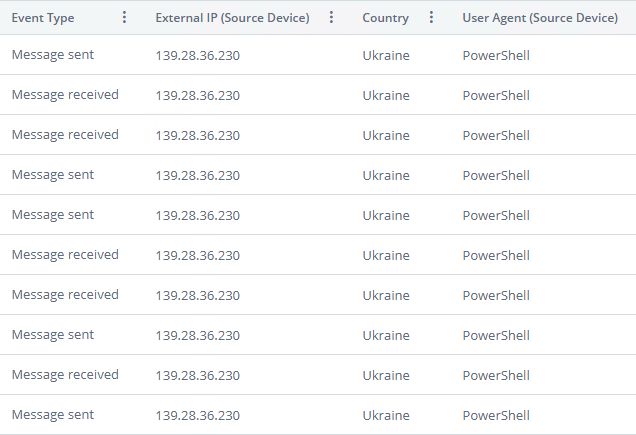
Task: Click Message received in the third row
Action: [65, 135]
